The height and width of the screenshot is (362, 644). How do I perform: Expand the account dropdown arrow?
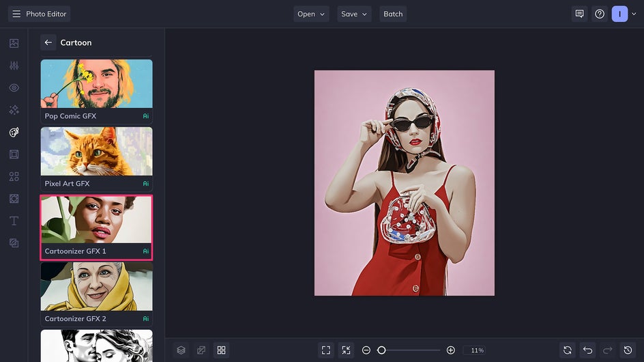coord(634,14)
